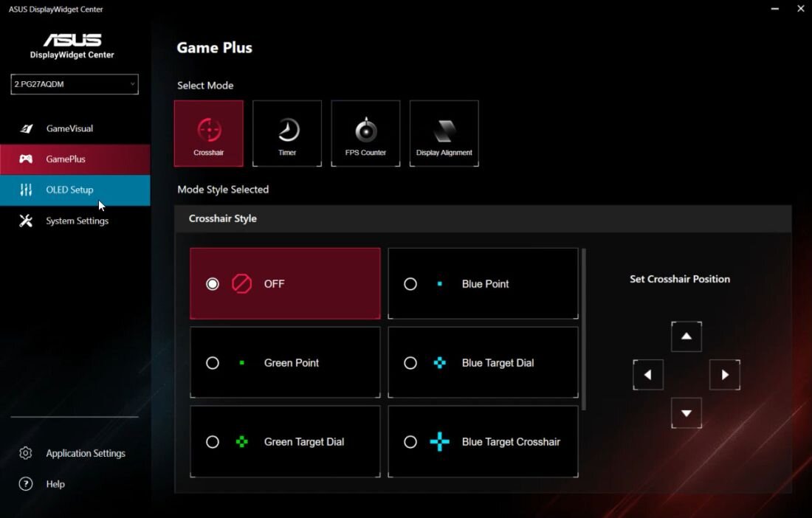Click the Select Mode label
The image size is (812, 518).
pos(205,86)
